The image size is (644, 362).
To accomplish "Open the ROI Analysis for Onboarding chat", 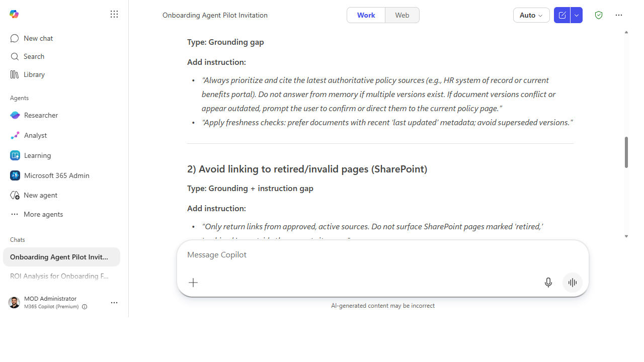I will click(61, 276).
